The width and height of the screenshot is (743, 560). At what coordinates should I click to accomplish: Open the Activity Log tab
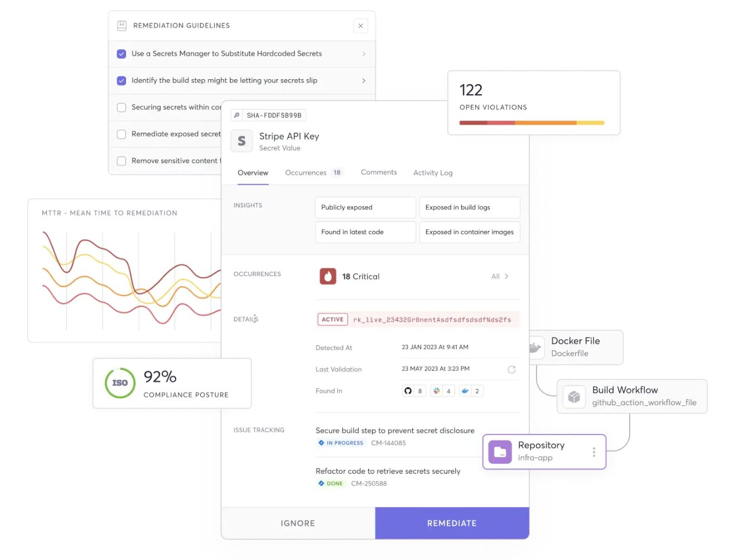pyautogui.click(x=433, y=173)
